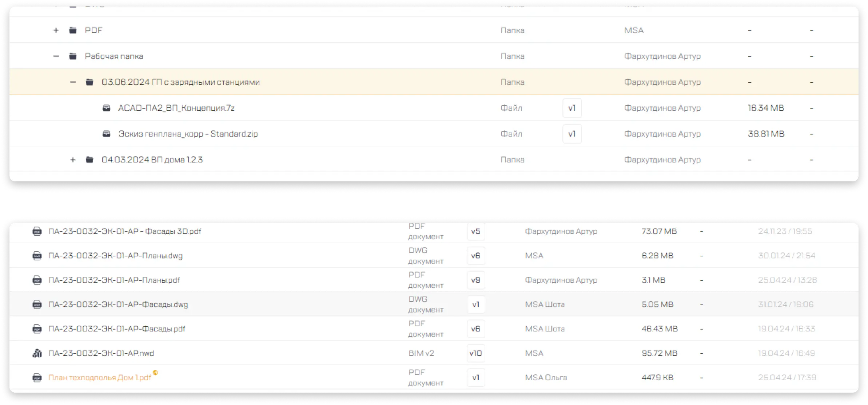Click DWG icon of АР-Фасады.dwg file
The image size is (868, 405).
37,304
